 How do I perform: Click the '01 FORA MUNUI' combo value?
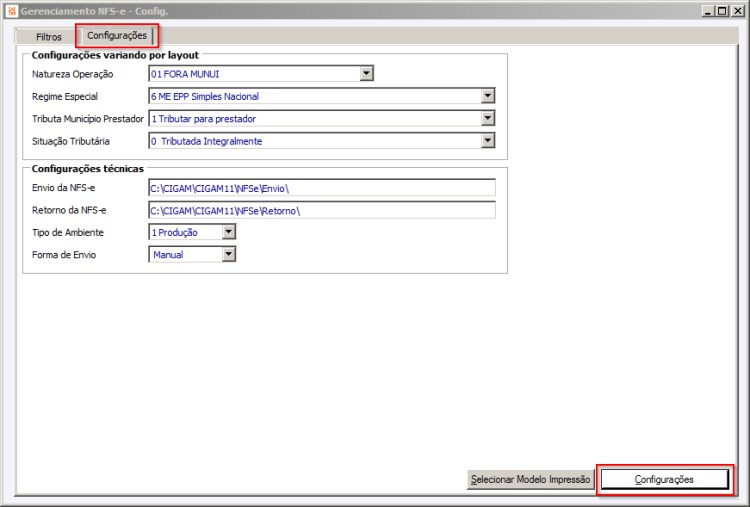[x=185, y=74]
